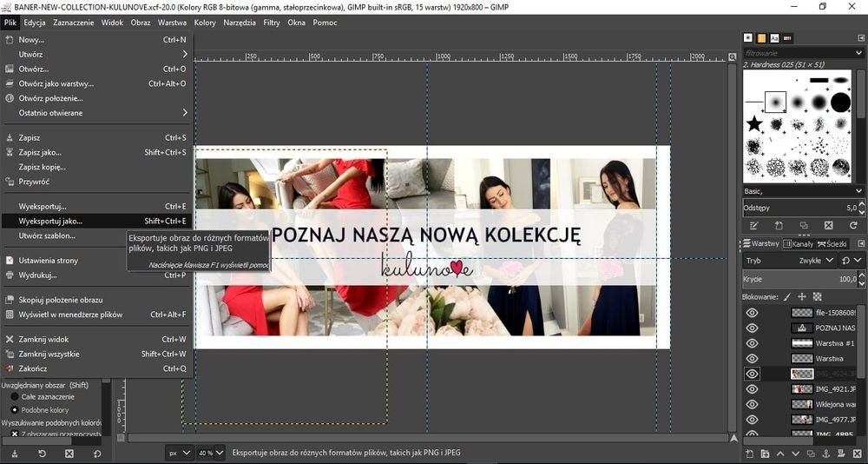Click the Edit brush icon below brush list
Viewport: 868px width, 464px height.
(753, 226)
